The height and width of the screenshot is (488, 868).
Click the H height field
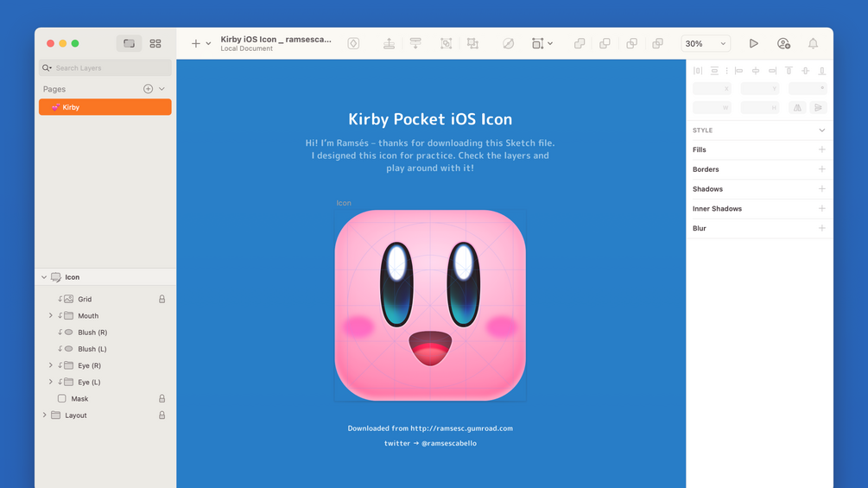click(x=759, y=107)
